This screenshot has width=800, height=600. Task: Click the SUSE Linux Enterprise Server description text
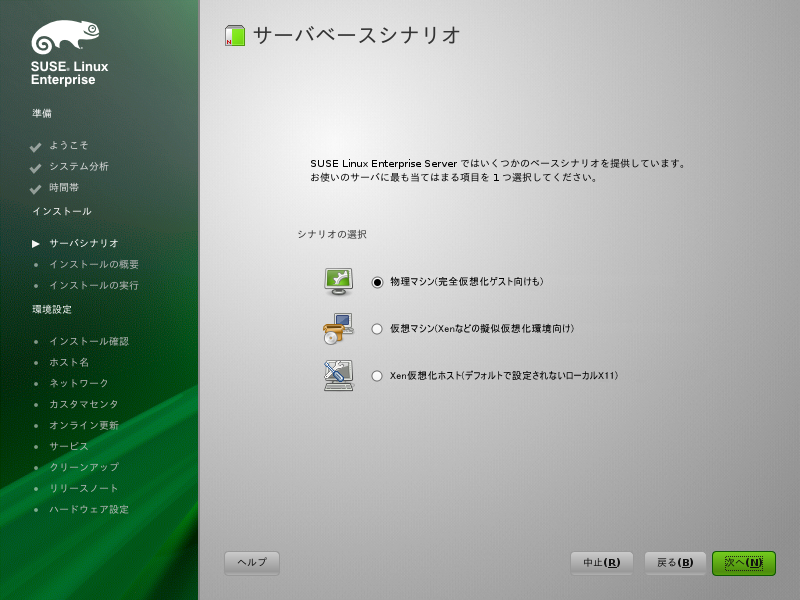click(498, 170)
